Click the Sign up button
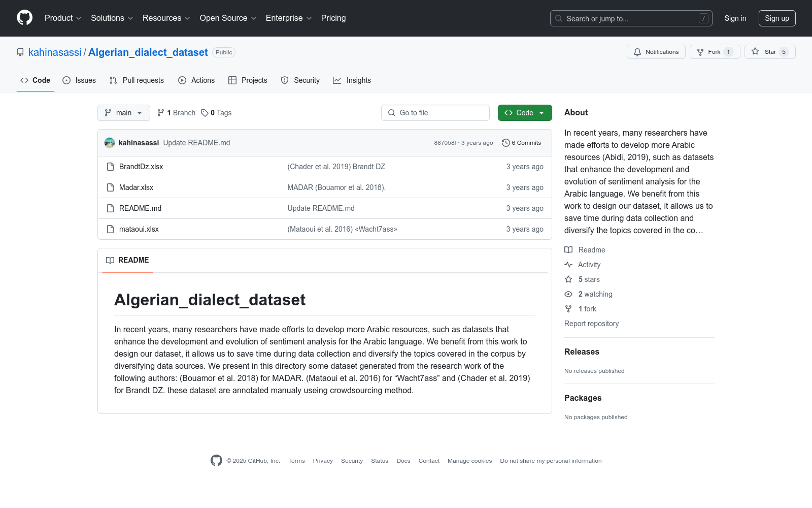Screen dimensions: 812x508 click(777, 18)
